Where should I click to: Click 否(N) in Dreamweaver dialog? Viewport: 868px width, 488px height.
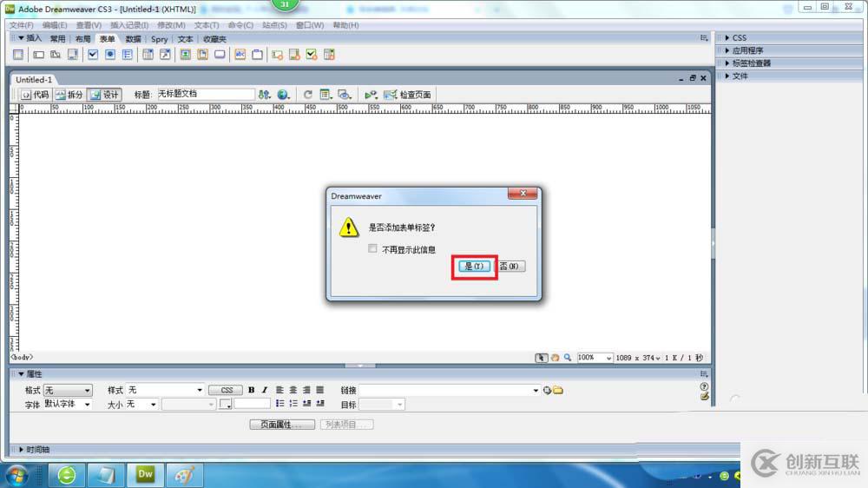(510, 267)
